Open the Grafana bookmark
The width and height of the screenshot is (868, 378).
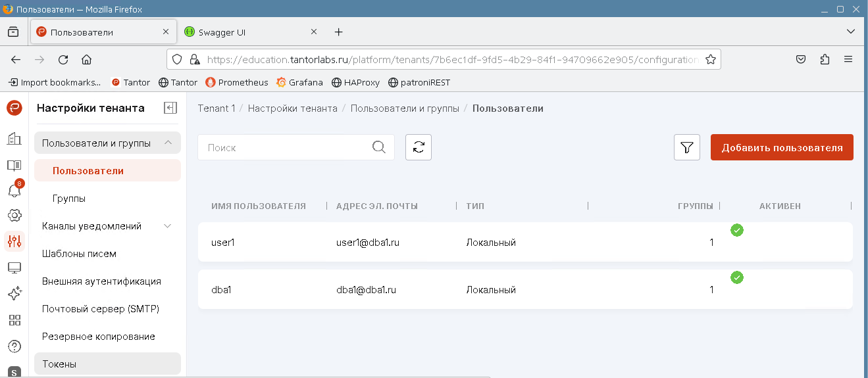click(300, 82)
